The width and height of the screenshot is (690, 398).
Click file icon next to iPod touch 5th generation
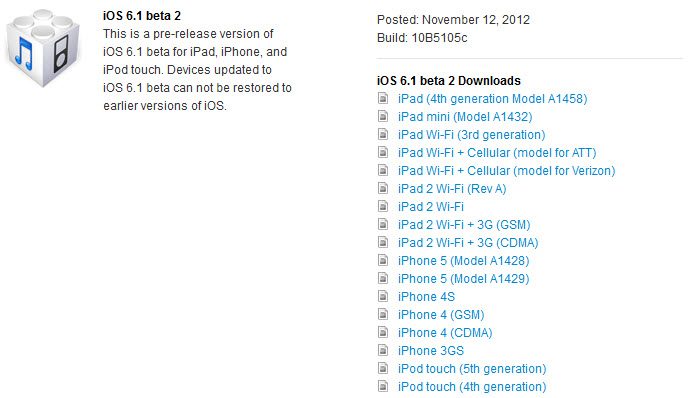pyautogui.click(x=383, y=369)
